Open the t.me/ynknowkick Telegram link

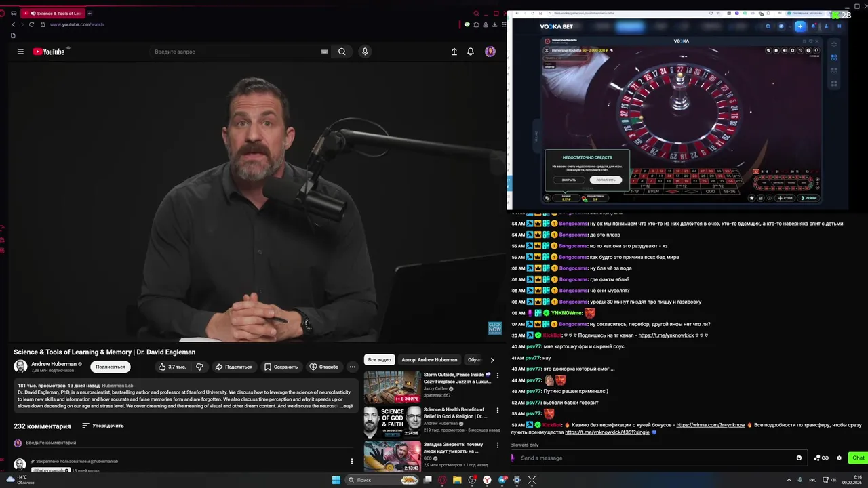666,335
